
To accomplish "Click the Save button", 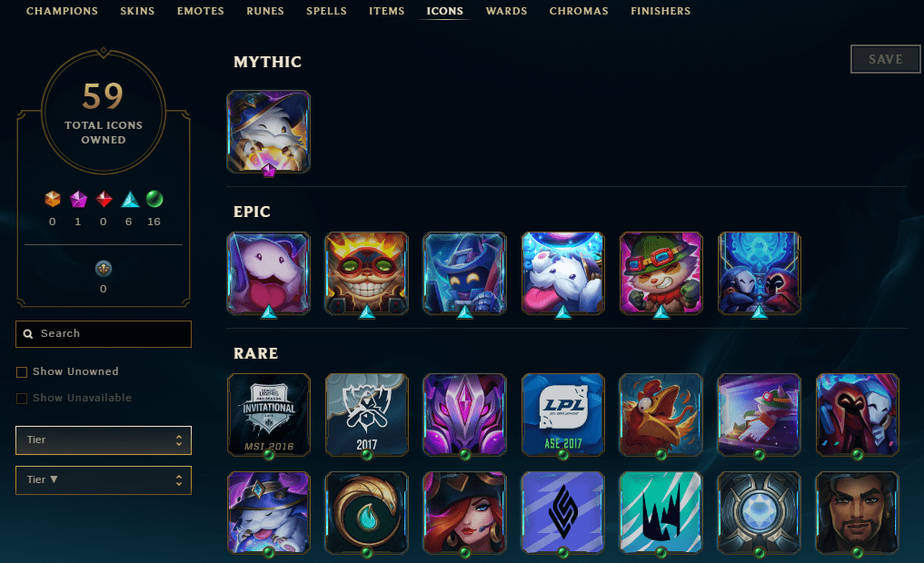I will click(885, 59).
